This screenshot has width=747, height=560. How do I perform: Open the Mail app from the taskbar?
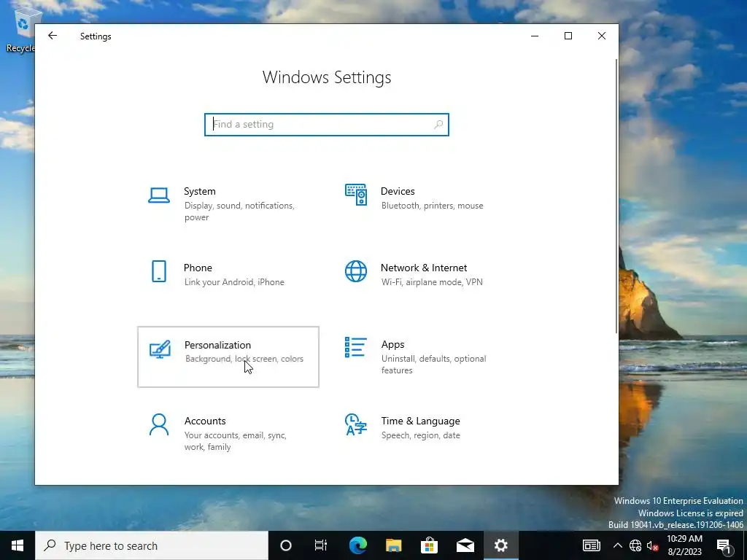[465, 545]
